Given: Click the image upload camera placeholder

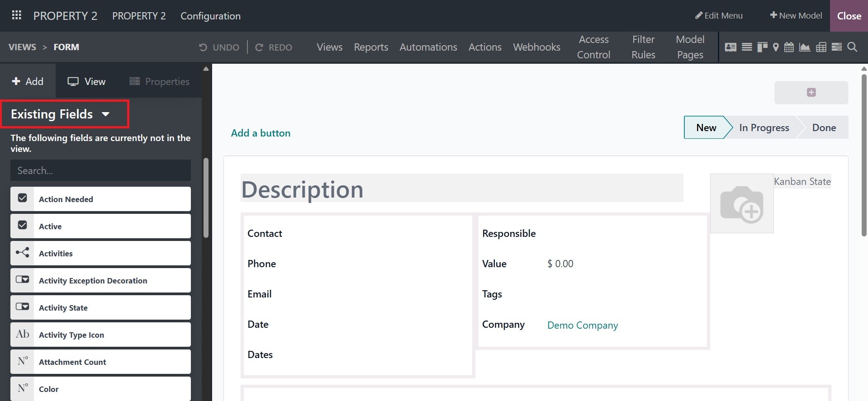Looking at the screenshot, I should [742, 204].
